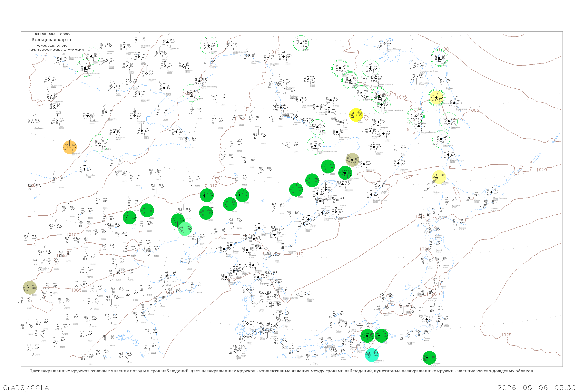This screenshot has height=392, width=588.
Task: Click the Morioka 47584 station label
Action: point(446,267)
